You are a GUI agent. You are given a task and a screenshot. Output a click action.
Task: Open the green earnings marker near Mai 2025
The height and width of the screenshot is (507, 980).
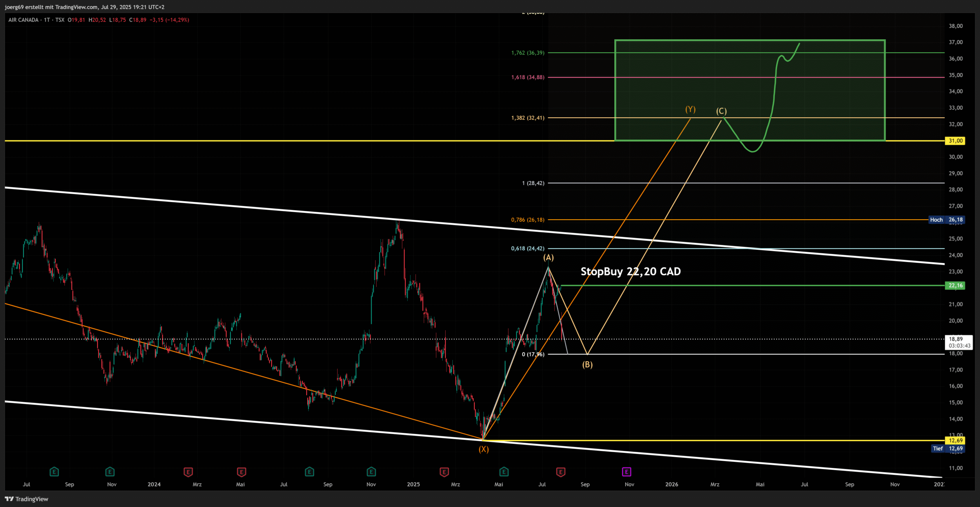[504, 472]
